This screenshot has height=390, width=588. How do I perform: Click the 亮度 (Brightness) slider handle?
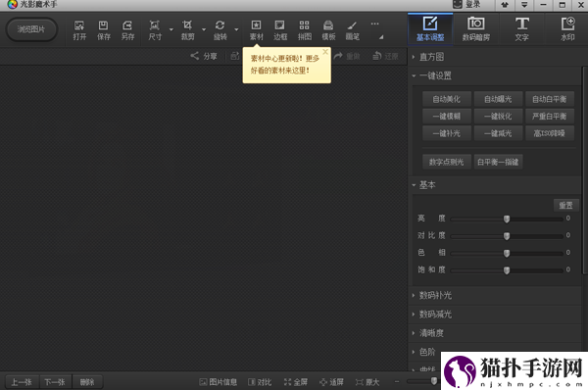coord(507,219)
